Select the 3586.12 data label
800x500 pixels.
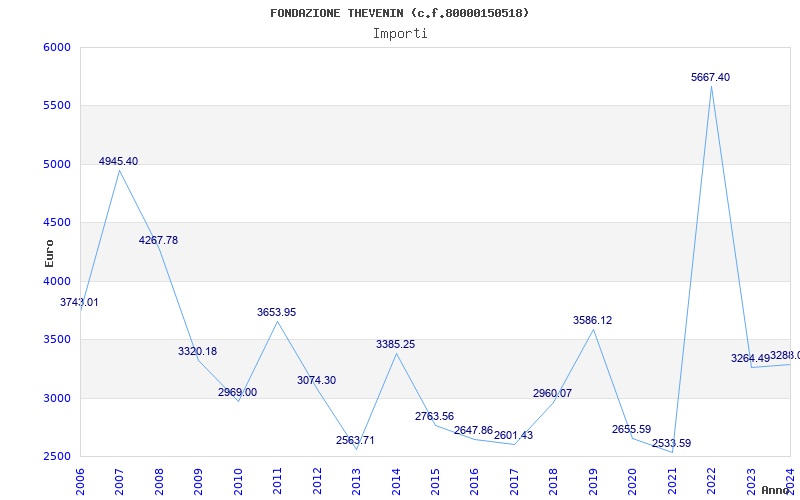coord(592,320)
